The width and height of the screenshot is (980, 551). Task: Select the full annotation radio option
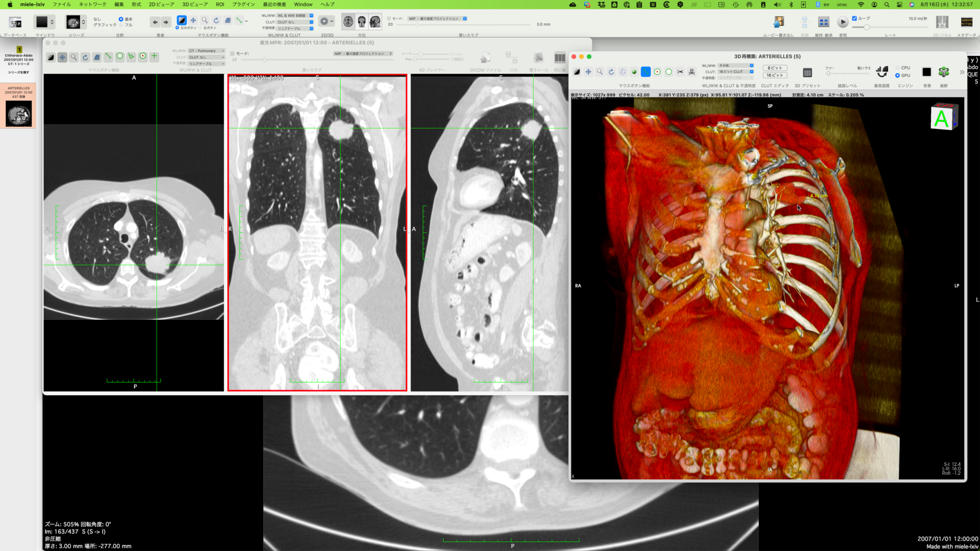coord(121,25)
